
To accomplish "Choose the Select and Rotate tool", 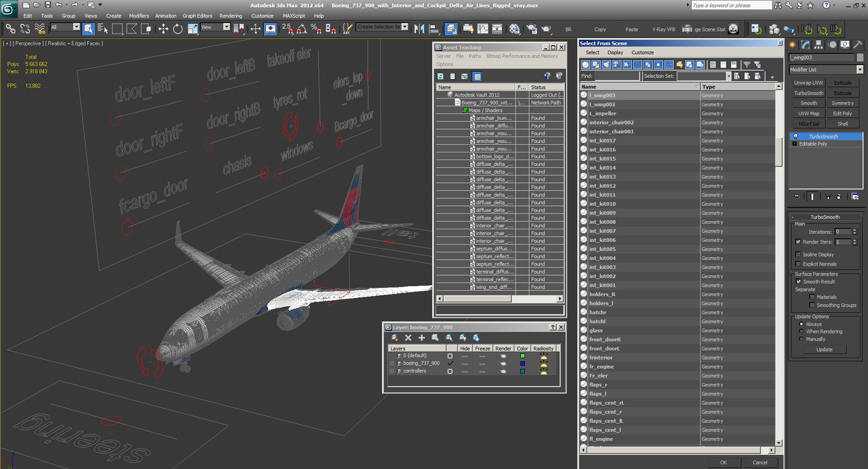I will pos(178,28).
